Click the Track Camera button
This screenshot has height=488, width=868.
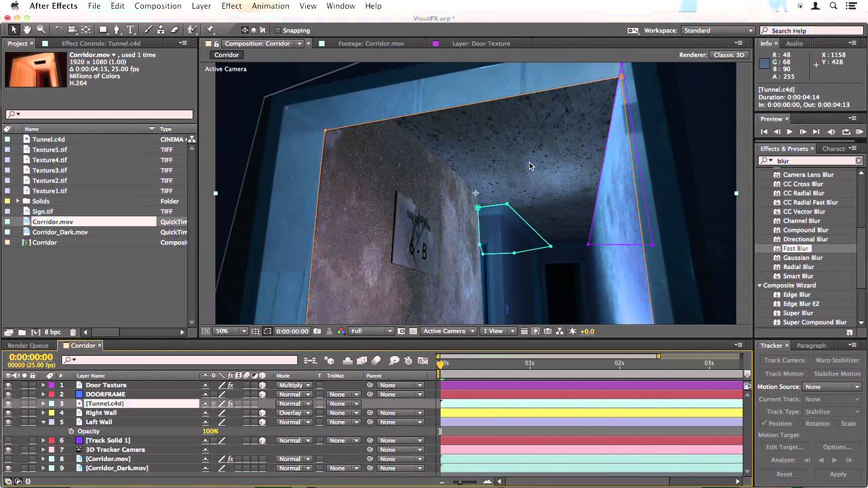784,361
